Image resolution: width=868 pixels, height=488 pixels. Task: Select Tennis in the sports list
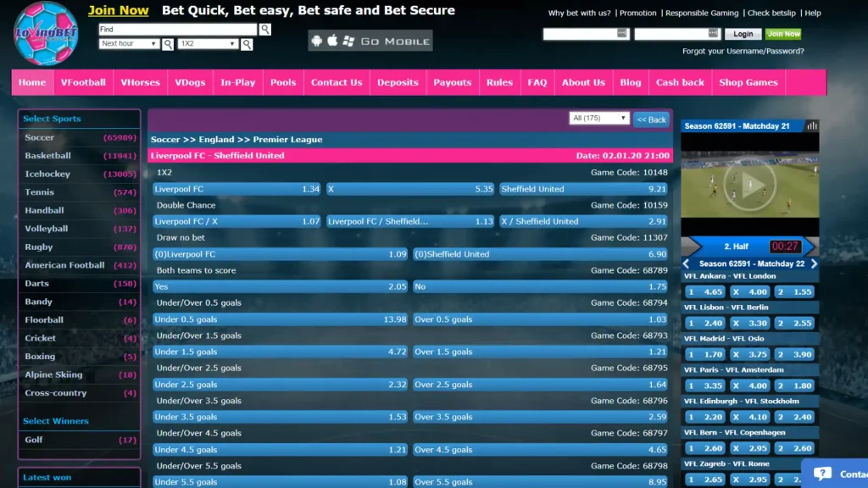point(80,192)
